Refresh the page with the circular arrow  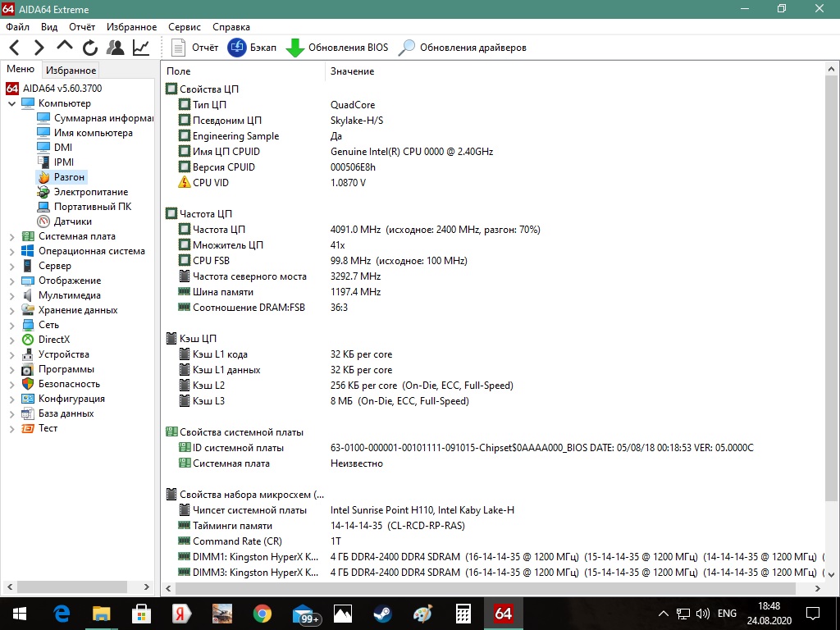(90, 48)
